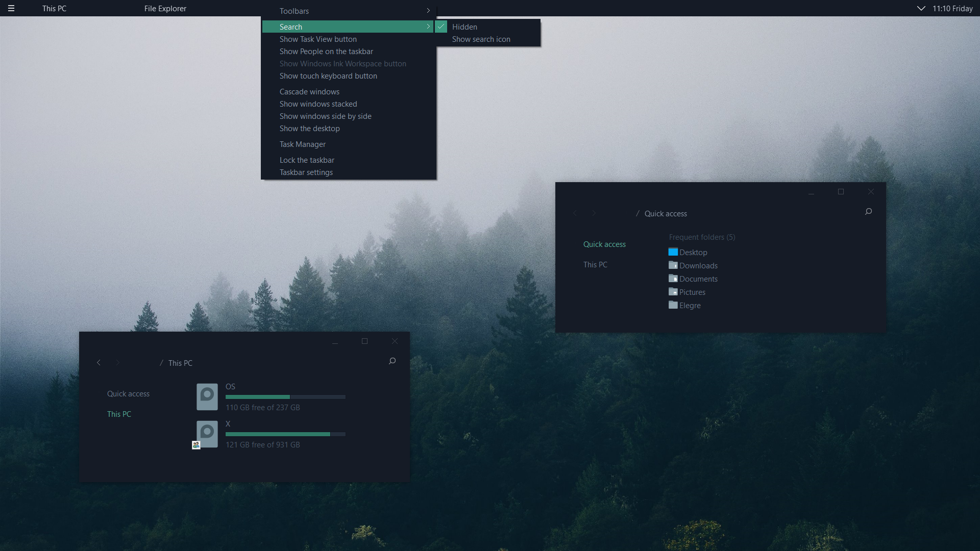Viewport: 980px width, 551px height.
Task: Select Quick access in Quick access window sidebar
Action: pyautogui.click(x=604, y=244)
